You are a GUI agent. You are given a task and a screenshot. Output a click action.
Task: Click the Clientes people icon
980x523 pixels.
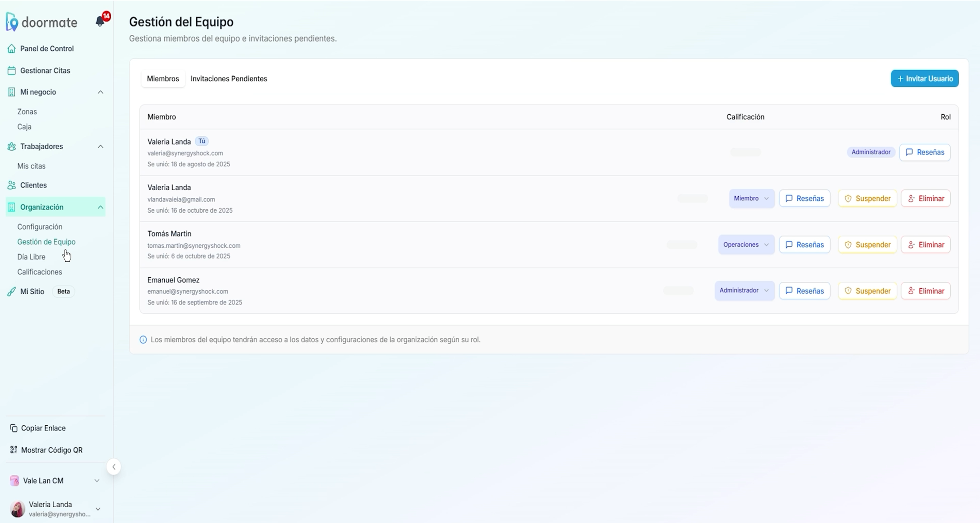tap(12, 185)
